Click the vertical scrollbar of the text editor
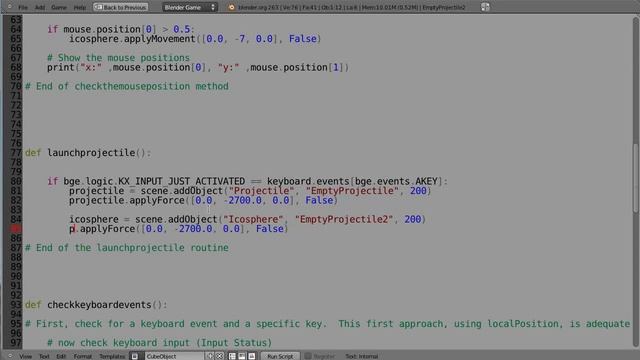This screenshot has width=640, height=360. click(x=636, y=178)
